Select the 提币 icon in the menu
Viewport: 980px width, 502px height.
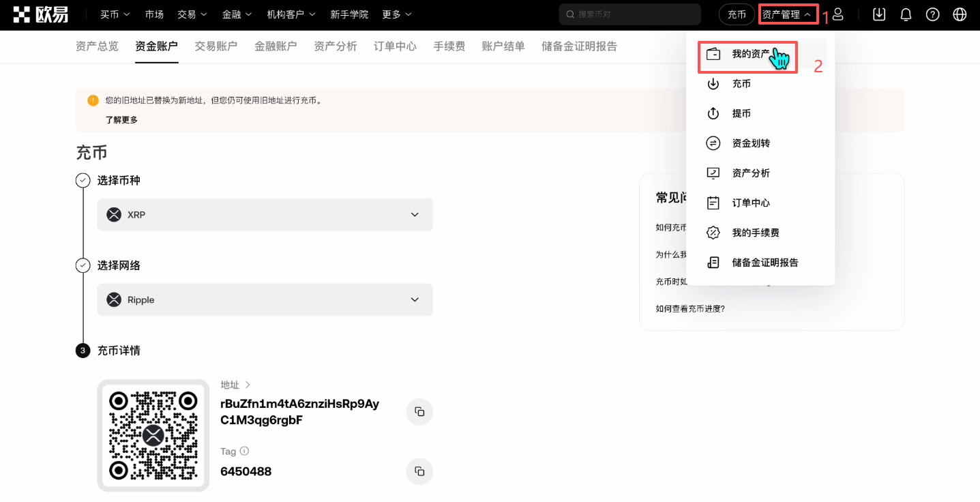(x=713, y=113)
